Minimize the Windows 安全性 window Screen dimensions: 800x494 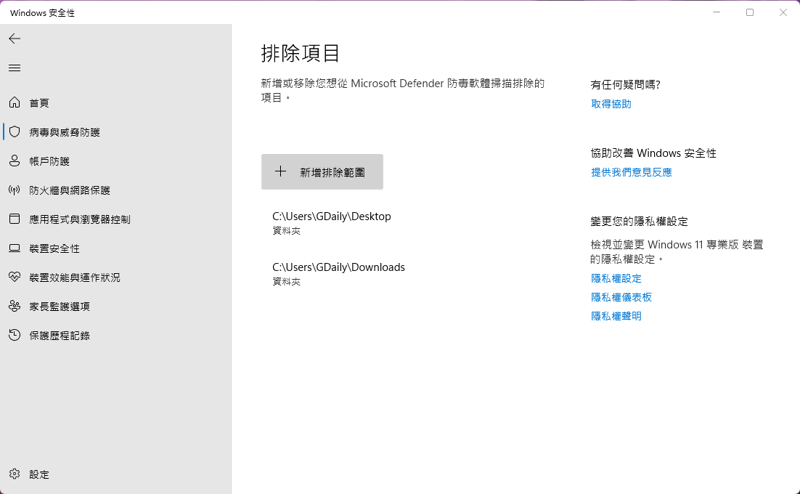716,12
